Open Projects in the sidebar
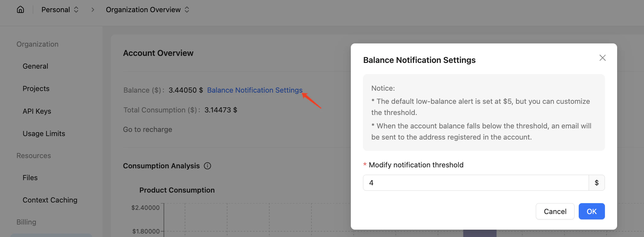 pyautogui.click(x=36, y=88)
